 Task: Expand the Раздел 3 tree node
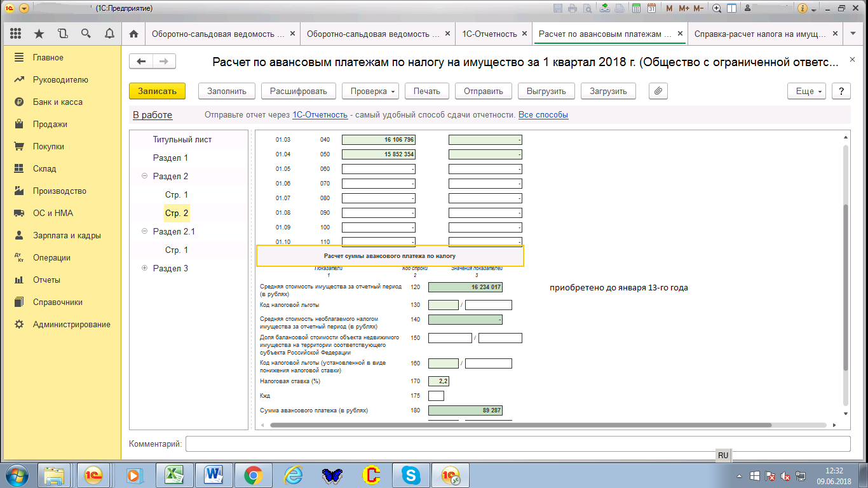coord(144,269)
